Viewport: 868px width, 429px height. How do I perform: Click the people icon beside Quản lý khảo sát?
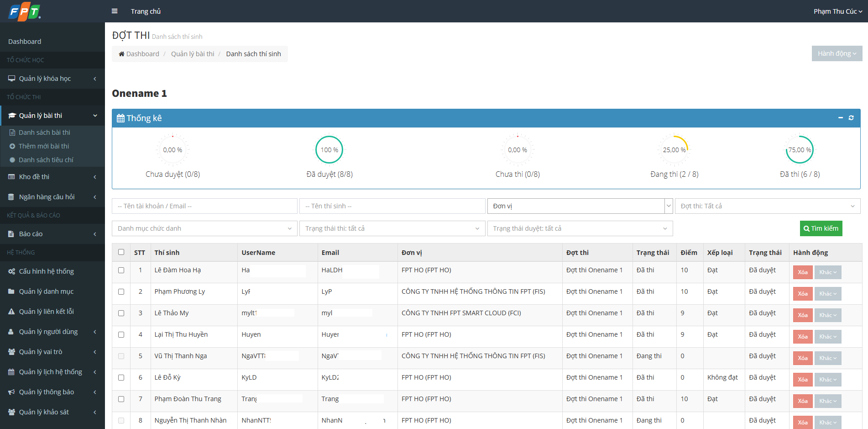point(12,412)
